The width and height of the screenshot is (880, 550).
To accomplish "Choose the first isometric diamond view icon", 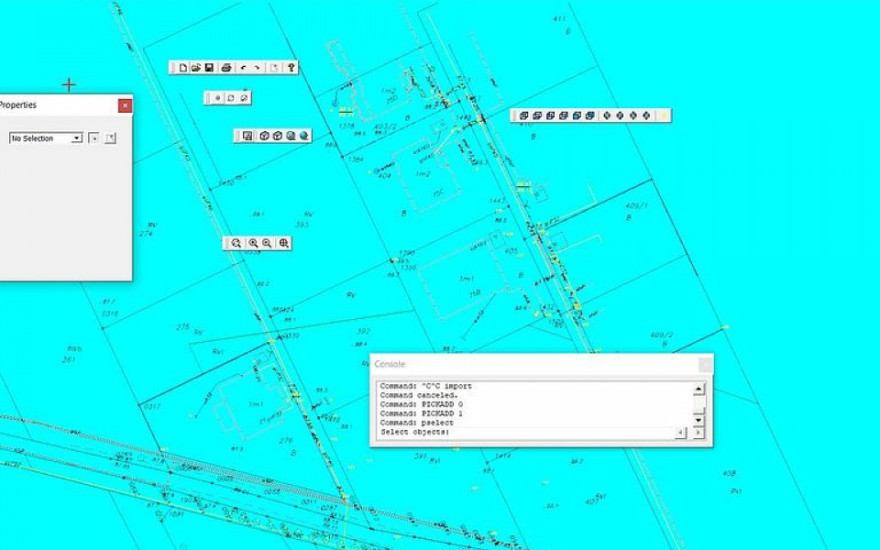I will pyautogui.click(x=607, y=116).
